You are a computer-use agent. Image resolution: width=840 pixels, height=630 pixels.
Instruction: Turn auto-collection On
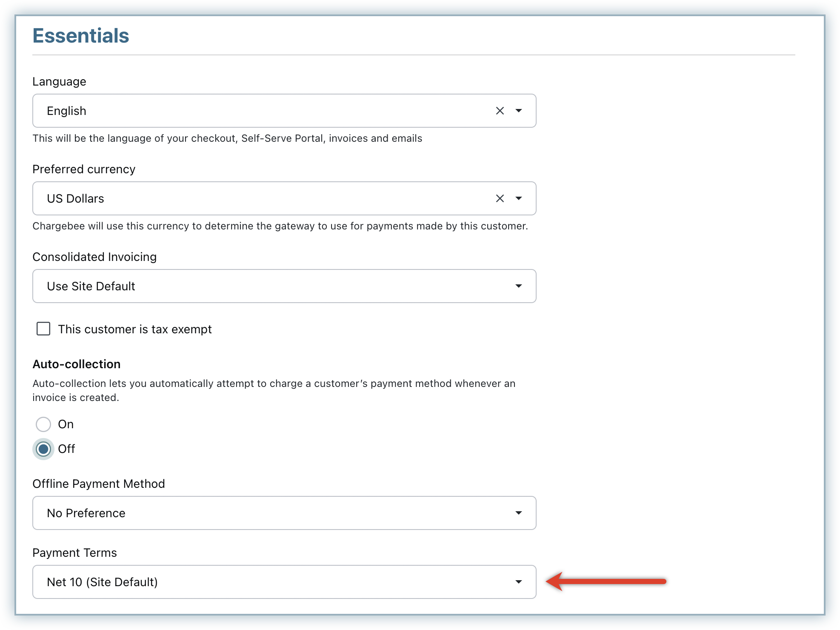43,424
